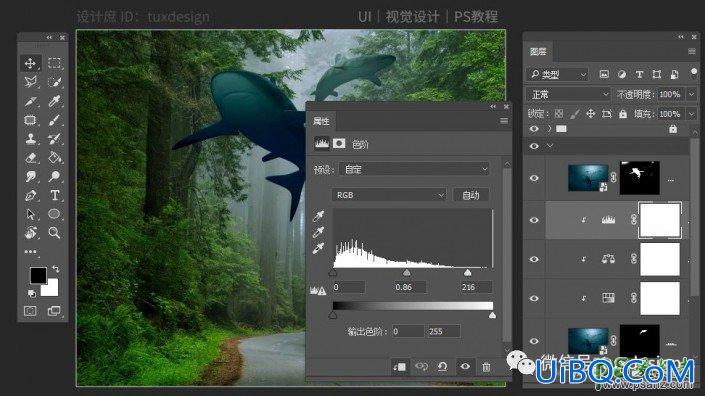This screenshot has width=705, height=396.
Task: Switch to the 图层 Layers tab
Action: [x=538, y=52]
